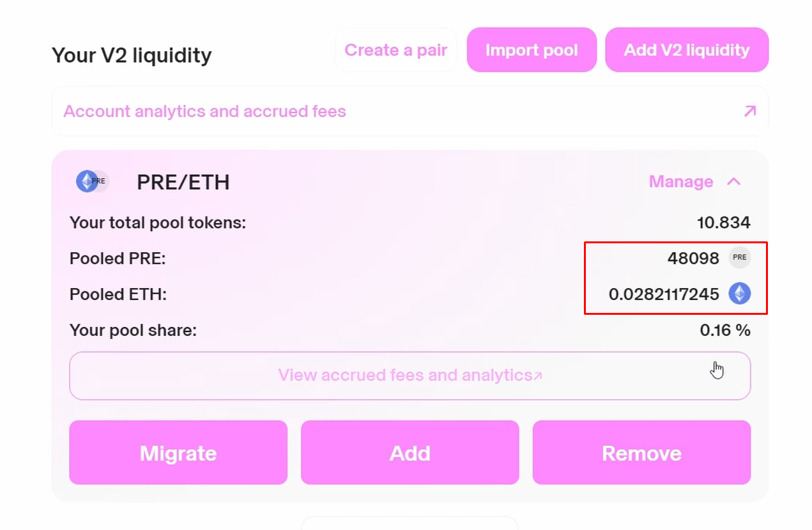Click the arrow icon on Account analytics row
Screen dimensions: 812x530
pyautogui.click(x=749, y=112)
